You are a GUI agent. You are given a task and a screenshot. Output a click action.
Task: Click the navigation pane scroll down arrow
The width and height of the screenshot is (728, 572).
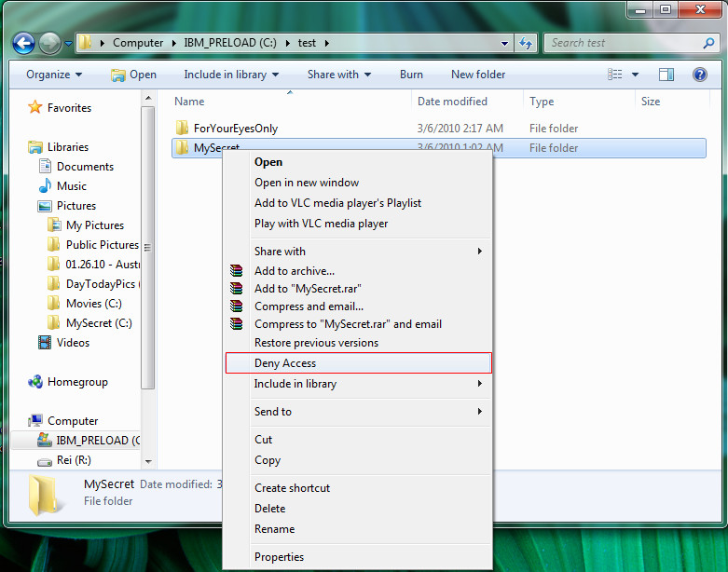pos(148,461)
